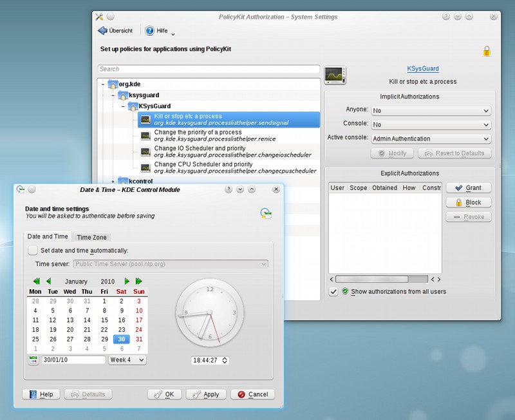Collapse the org.kde tree node
The height and width of the screenshot is (420, 515).
coord(103,84)
